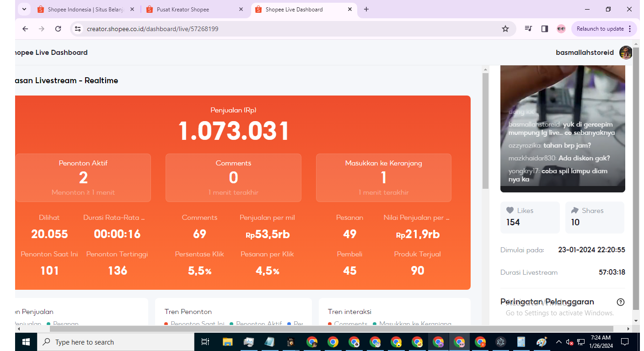
Task: Click the Likes heart icon
Action: 510,210
